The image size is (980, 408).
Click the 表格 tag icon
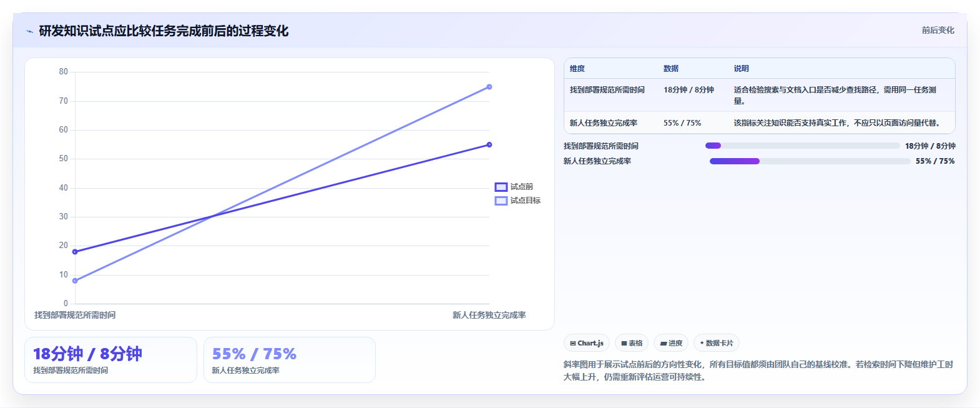[x=624, y=343]
